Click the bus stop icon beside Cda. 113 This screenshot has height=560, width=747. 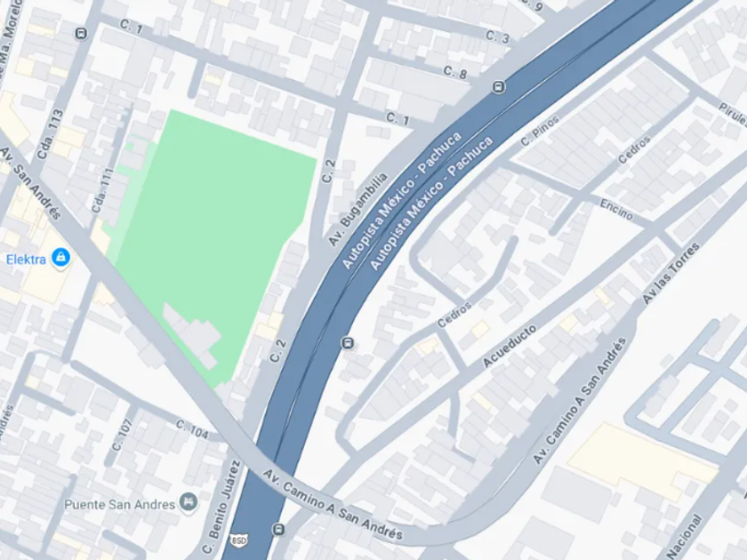(x=82, y=34)
